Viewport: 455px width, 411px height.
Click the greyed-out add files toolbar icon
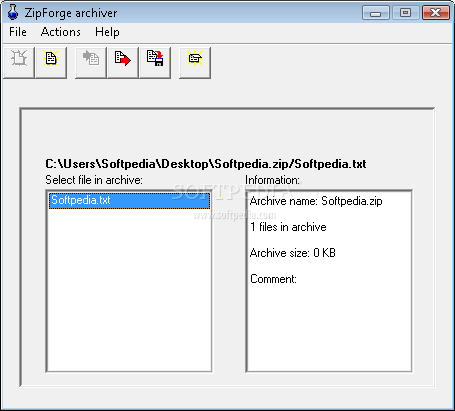91,63
